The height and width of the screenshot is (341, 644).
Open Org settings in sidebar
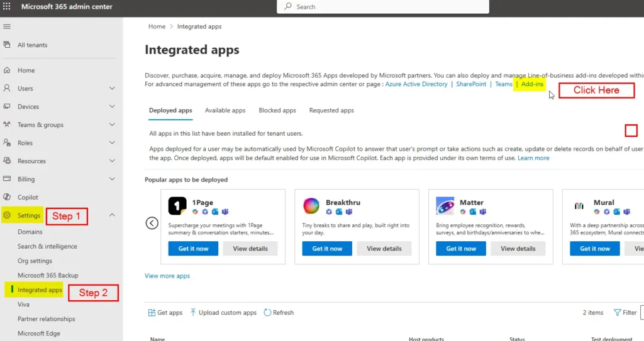[35, 261]
